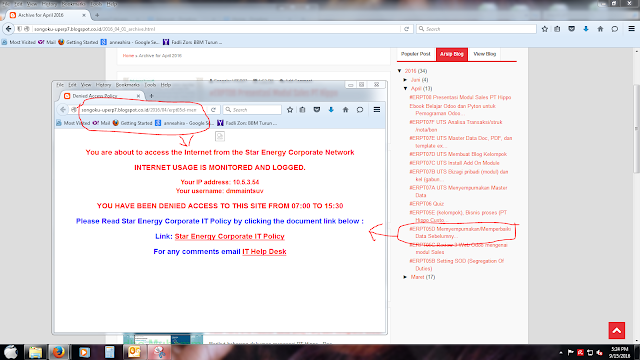Open file explorer folder in taskbar
The image size is (640, 360).
click(35, 352)
